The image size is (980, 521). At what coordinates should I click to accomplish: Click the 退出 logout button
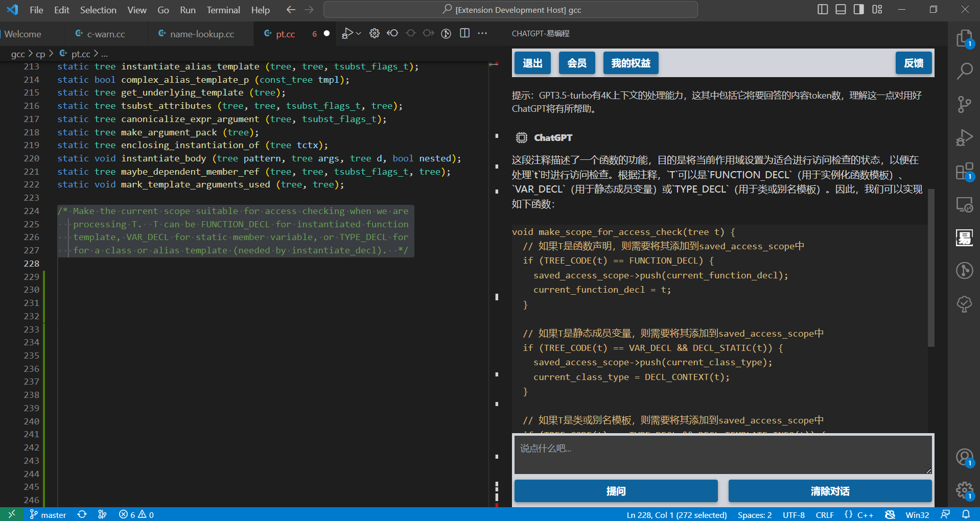coord(532,63)
